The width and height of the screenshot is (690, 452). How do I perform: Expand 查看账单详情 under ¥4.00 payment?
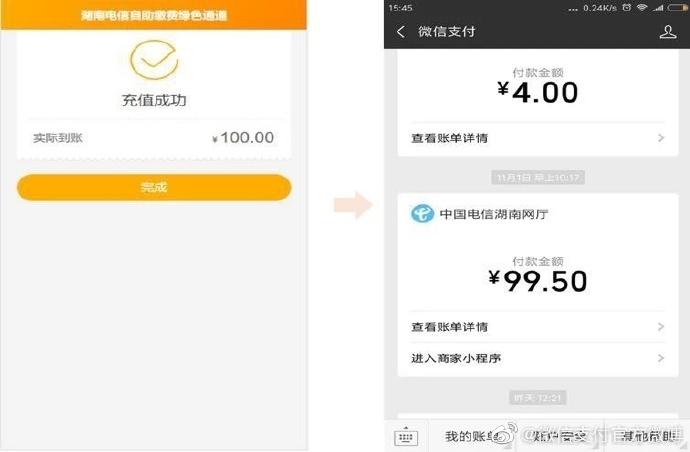point(537,138)
